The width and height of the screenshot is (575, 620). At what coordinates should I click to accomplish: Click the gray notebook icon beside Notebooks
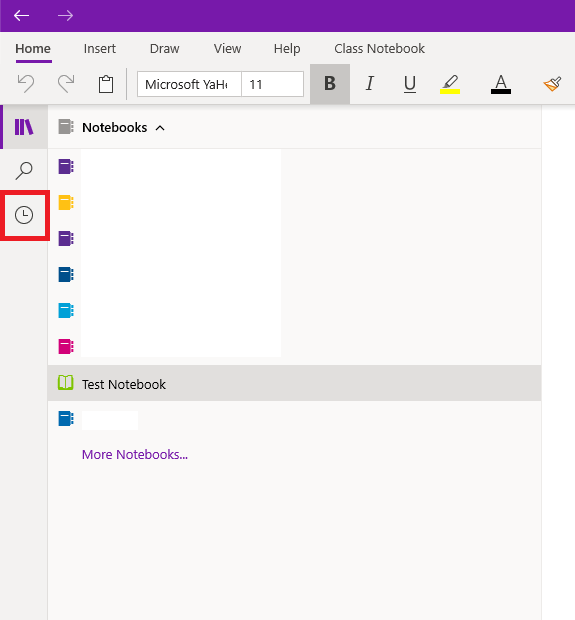coord(66,127)
